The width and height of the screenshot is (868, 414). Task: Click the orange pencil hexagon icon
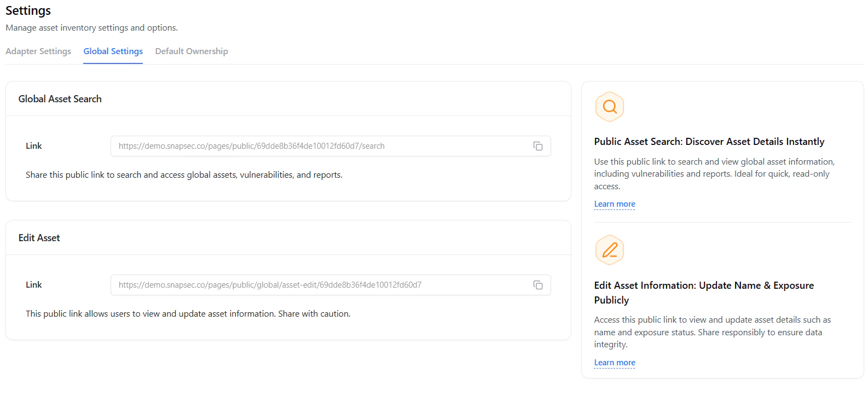pyautogui.click(x=609, y=250)
